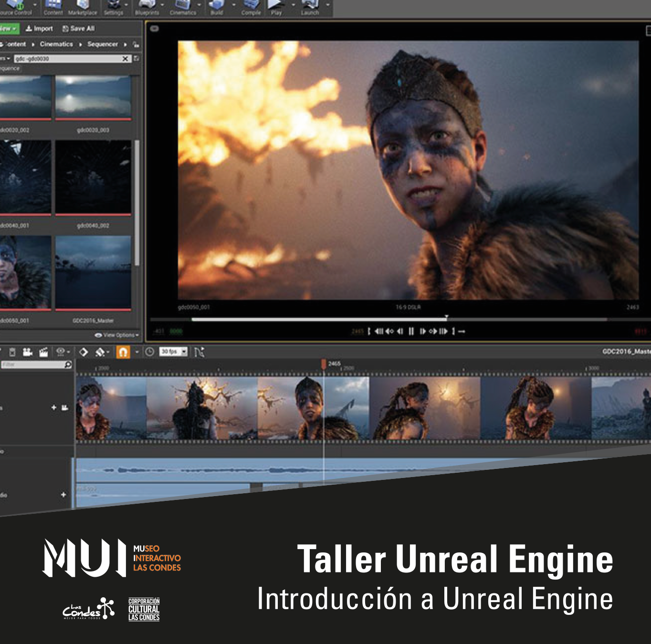Open the View Options dropdown
651x644 pixels.
point(117,335)
